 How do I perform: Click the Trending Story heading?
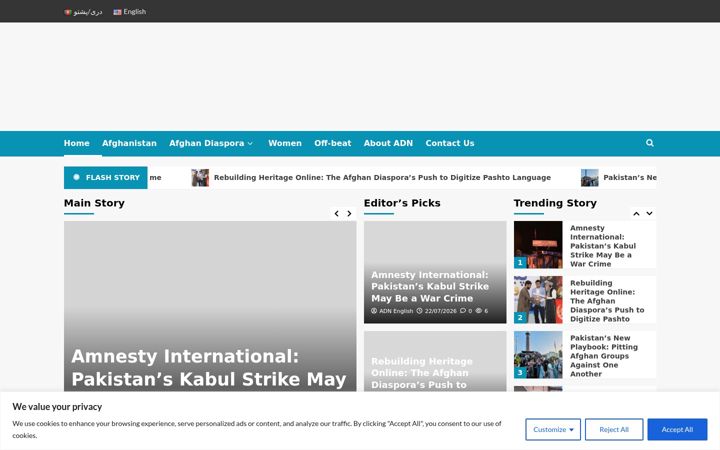pos(555,203)
